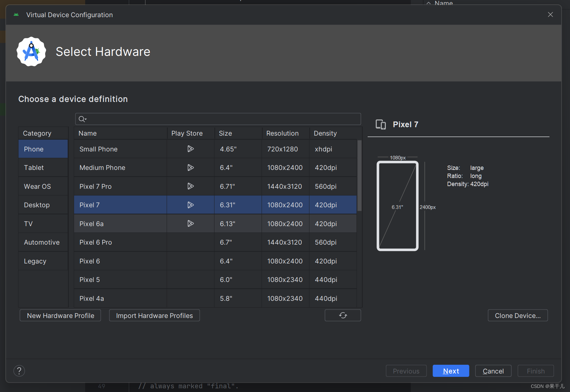Click the search magnifier icon
570x392 pixels.
(82, 119)
